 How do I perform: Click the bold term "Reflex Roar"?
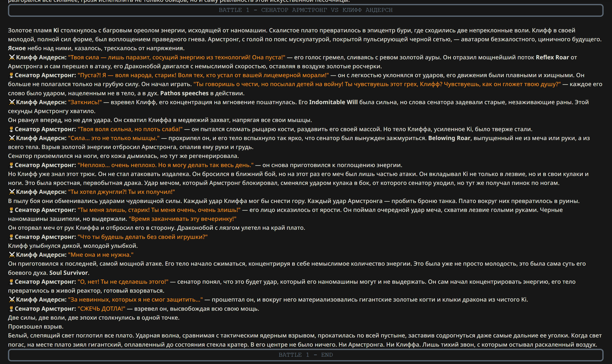pyautogui.click(x=552, y=57)
